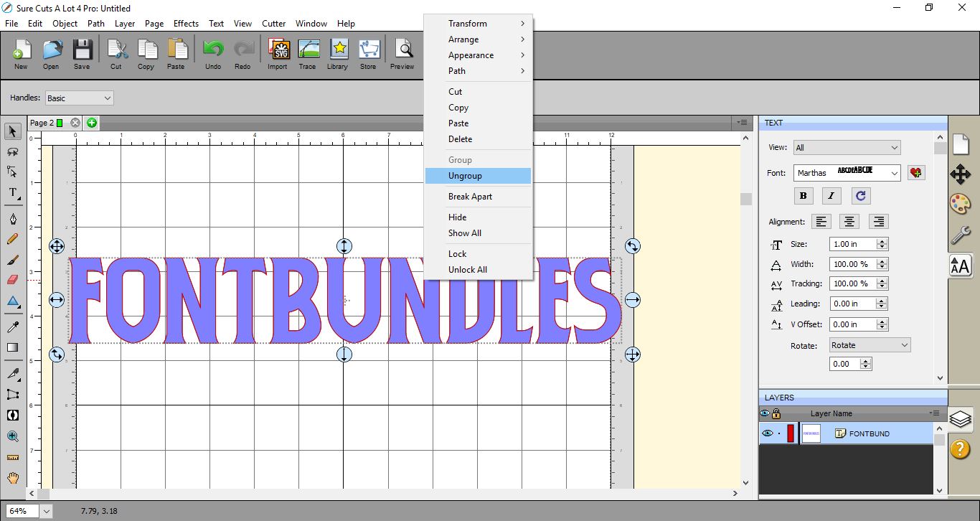The height and width of the screenshot is (521, 980).
Task: Expand the Transform submenu
Action: click(x=478, y=24)
